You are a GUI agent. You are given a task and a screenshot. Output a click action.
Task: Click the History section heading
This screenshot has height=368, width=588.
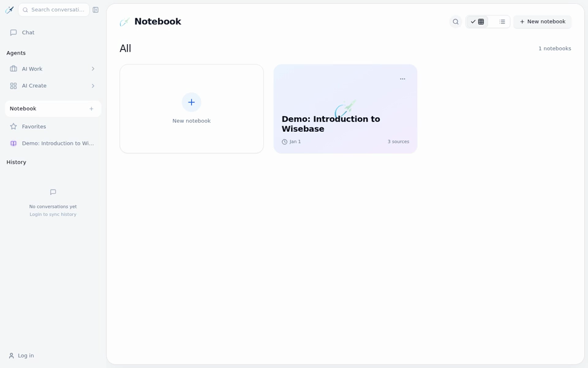[16, 162]
